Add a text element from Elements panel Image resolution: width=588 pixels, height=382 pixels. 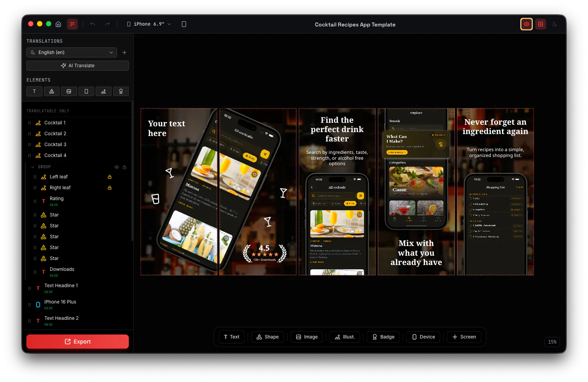[x=34, y=91]
